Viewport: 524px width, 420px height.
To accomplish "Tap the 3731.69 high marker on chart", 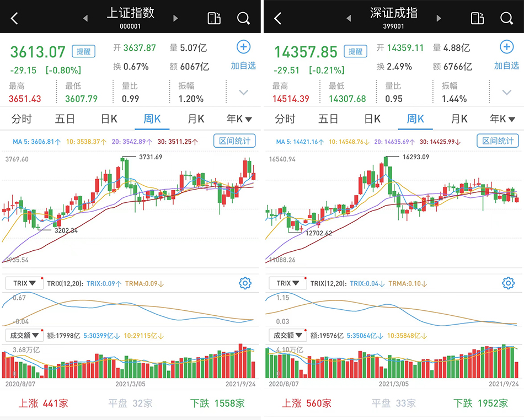I will click(151, 157).
